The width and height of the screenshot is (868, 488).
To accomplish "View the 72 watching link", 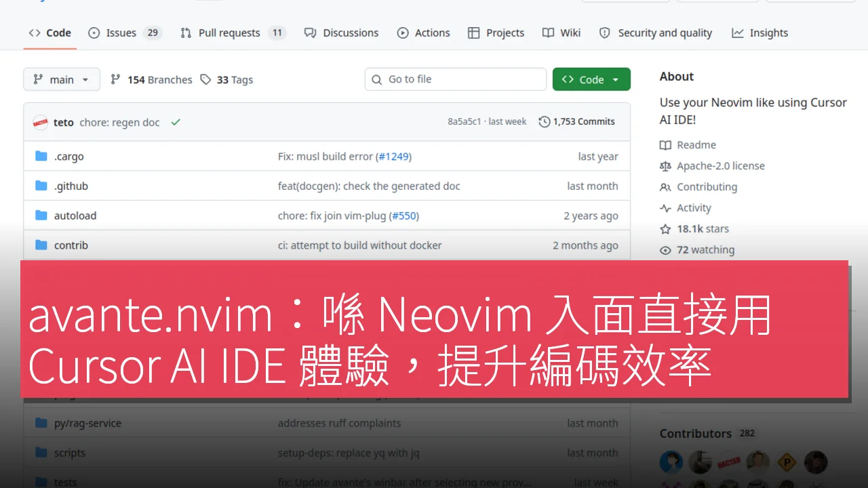I will [705, 250].
